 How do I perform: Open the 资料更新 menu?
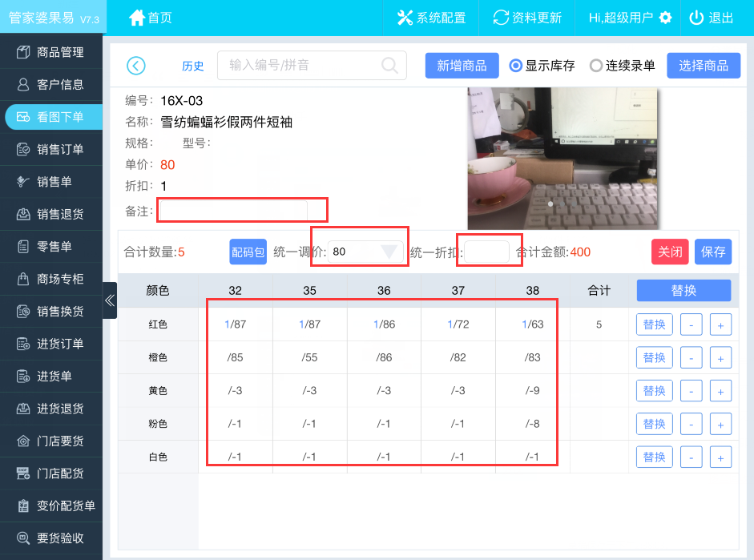tap(527, 18)
